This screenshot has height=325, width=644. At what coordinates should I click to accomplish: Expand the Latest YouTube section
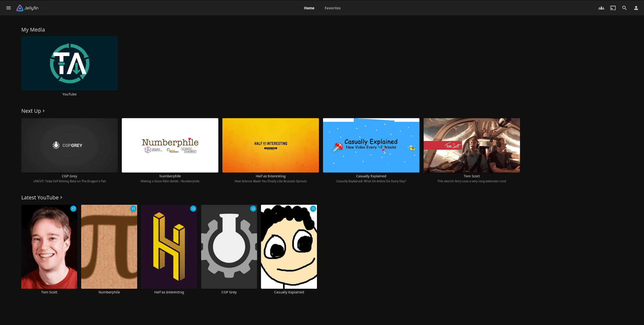tap(42, 197)
